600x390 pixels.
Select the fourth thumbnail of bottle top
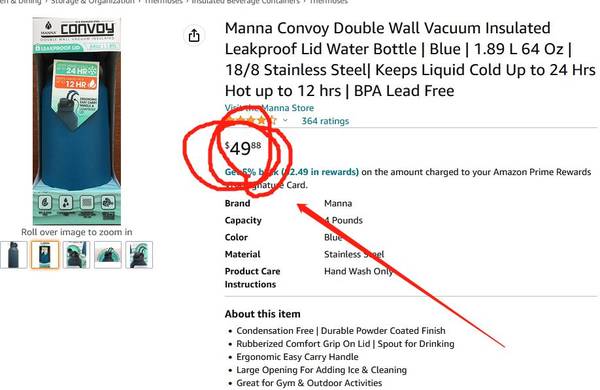point(108,255)
